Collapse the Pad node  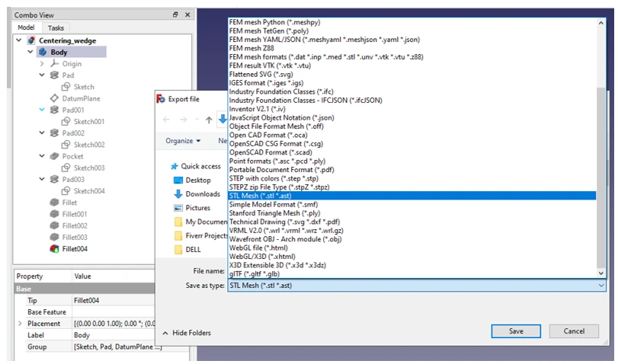tap(42, 75)
